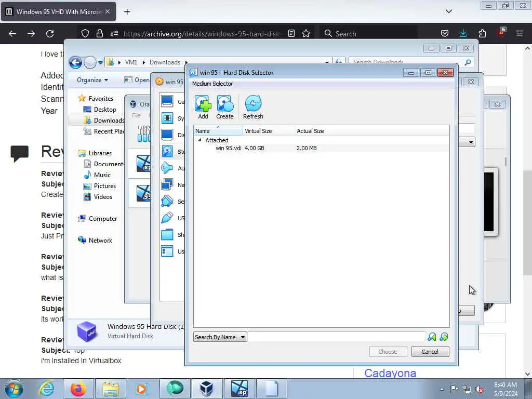Image resolution: width=532 pixels, height=399 pixels.
Task: Show hidden tray icons arrow
Action: (442, 389)
